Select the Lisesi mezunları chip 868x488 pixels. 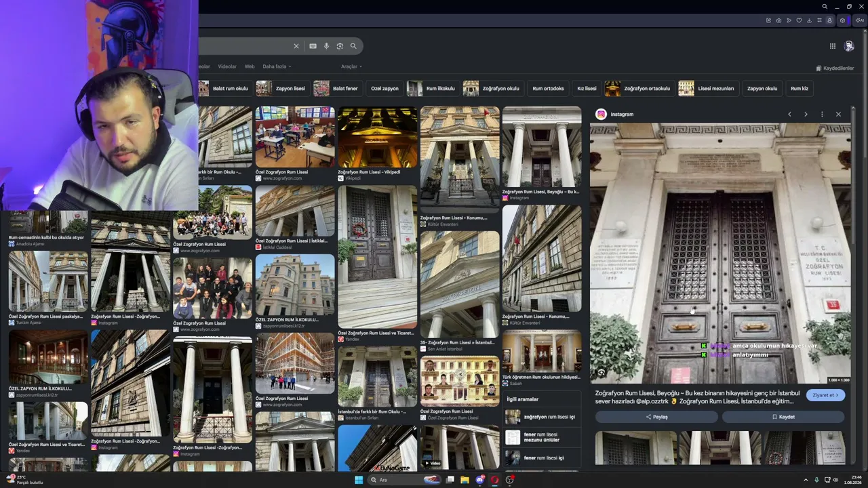(708, 89)
